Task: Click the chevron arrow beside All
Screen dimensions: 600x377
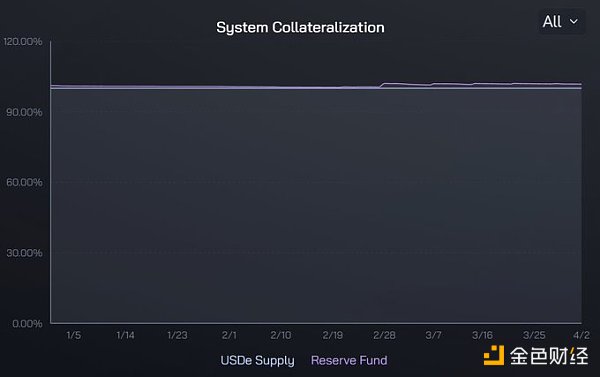Action: [574, 22]
